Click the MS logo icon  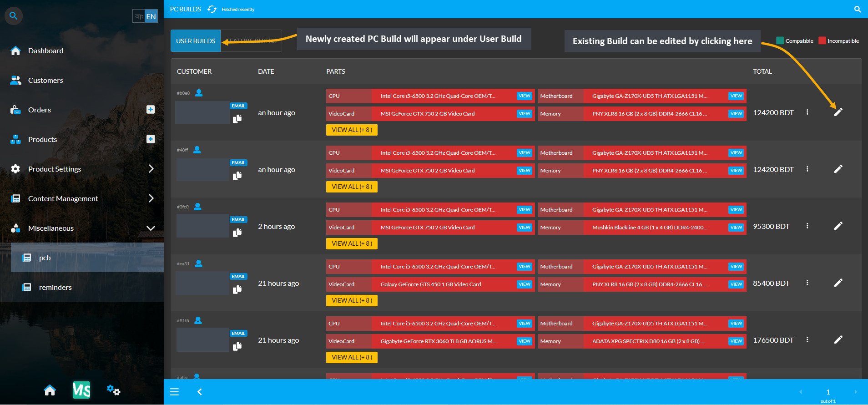click(81, 390)
